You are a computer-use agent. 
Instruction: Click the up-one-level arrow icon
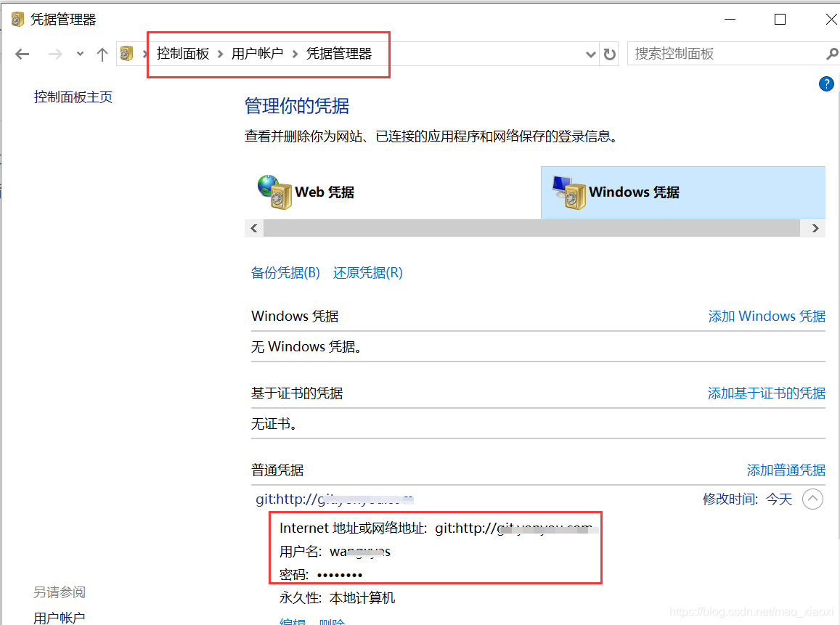click(x=102, y=53)
